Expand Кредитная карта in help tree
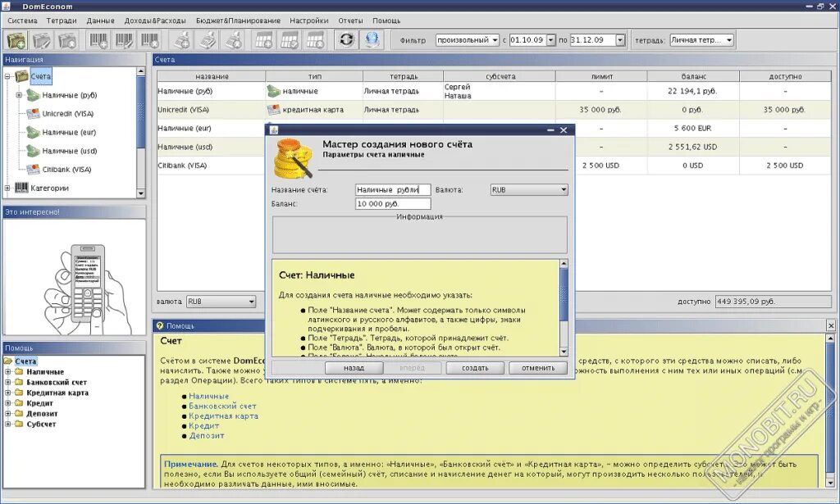Screen dimensions: 840x504 (x=8, y=393)
